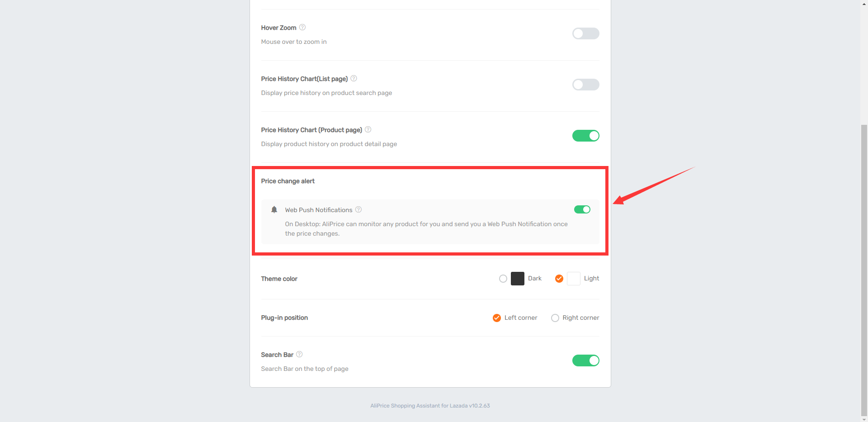Click the white Light theme color swatch
Image resolution: width=868 pixels, height=422 pixels.
click(574, 279)
